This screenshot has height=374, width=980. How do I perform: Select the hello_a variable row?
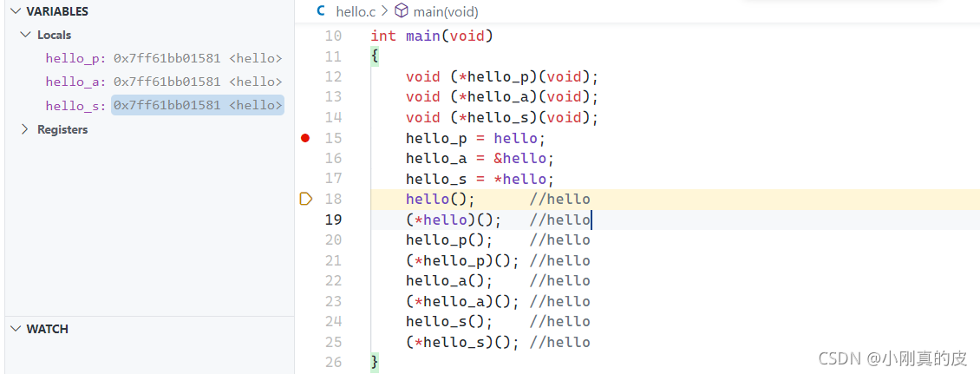[x=164, y=82]
